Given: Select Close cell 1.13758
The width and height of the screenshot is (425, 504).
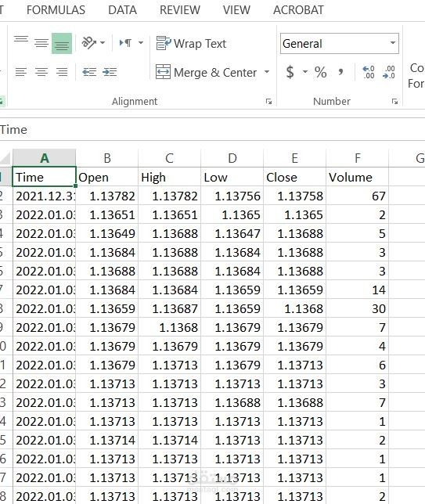Looking at the screenshot, I should tap(294, 196).
